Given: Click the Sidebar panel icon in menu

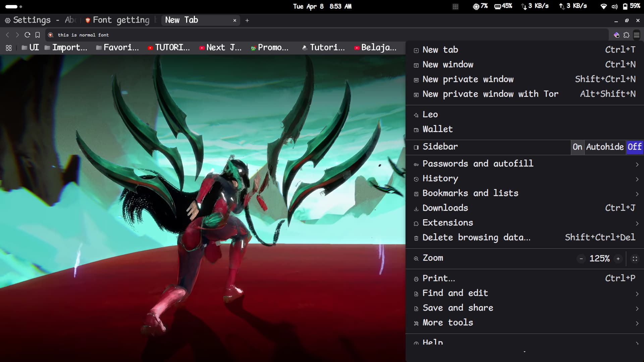Looking at the screenshot, I should click(x=416, y=147).
